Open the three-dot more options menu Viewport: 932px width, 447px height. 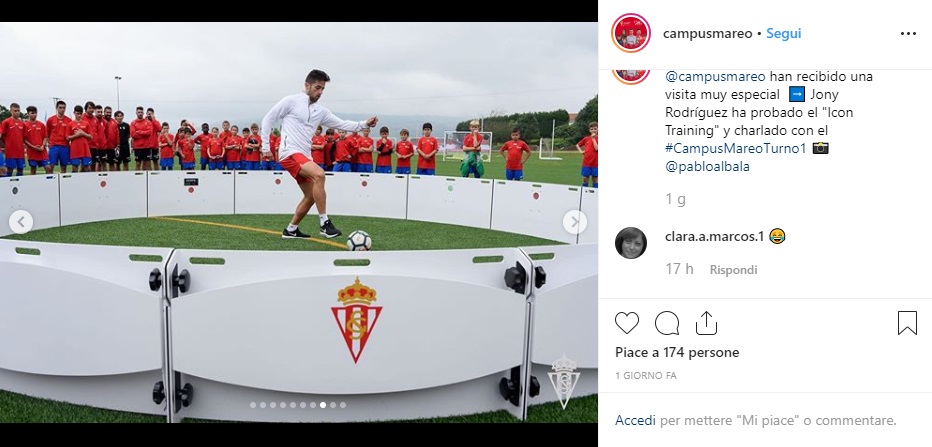(x=908, y=34)
